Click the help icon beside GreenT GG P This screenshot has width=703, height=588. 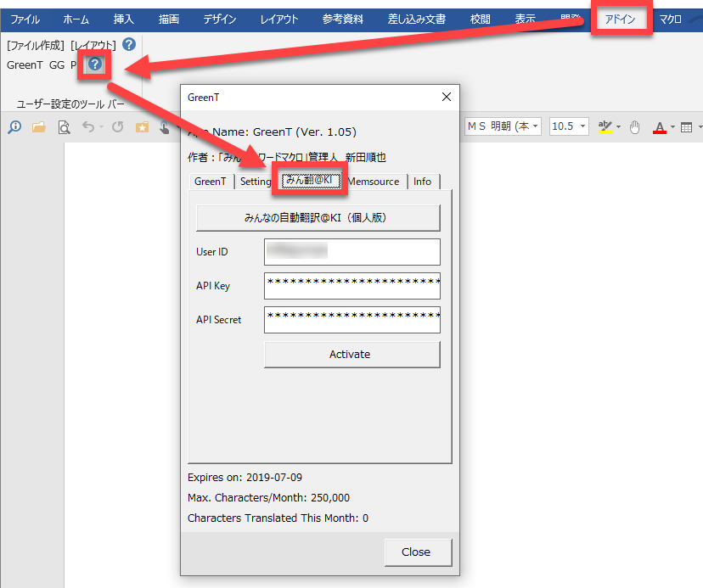(95, 64)
